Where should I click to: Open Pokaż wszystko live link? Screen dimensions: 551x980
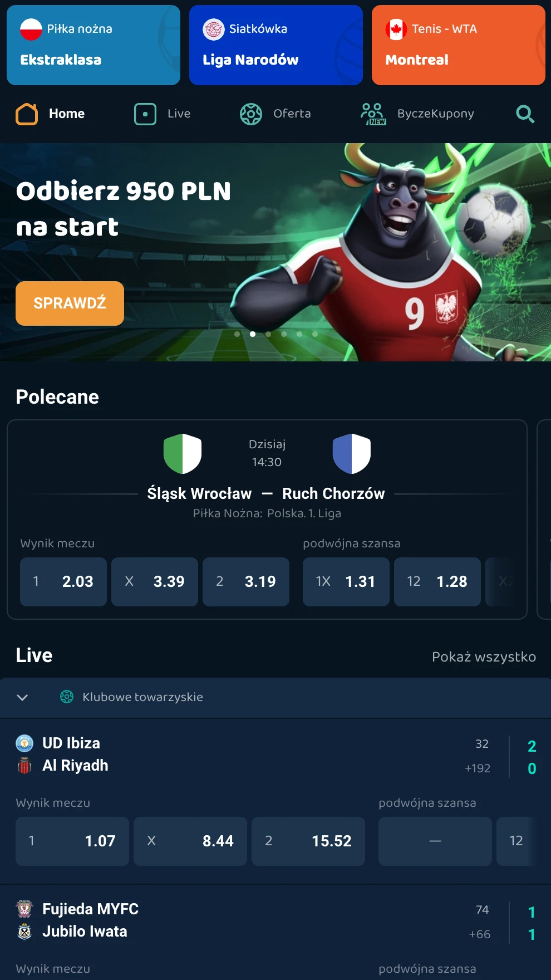pyautogui.click(x=484, y=657)
